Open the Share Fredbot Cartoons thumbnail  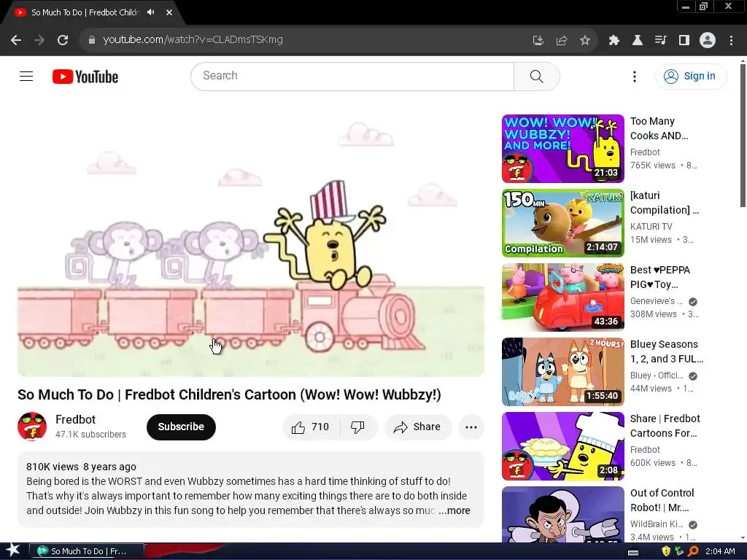pyautogui.click(x=562, y=446)
